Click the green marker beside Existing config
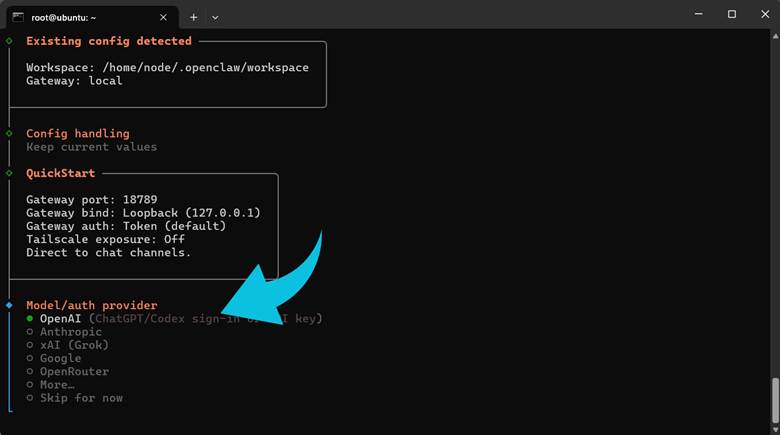780x435 pixels. click(x=9, y=41)
